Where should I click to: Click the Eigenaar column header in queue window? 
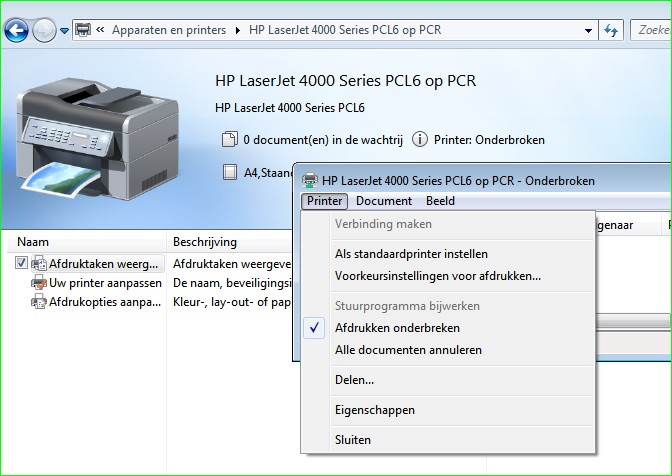coord(627,225)
